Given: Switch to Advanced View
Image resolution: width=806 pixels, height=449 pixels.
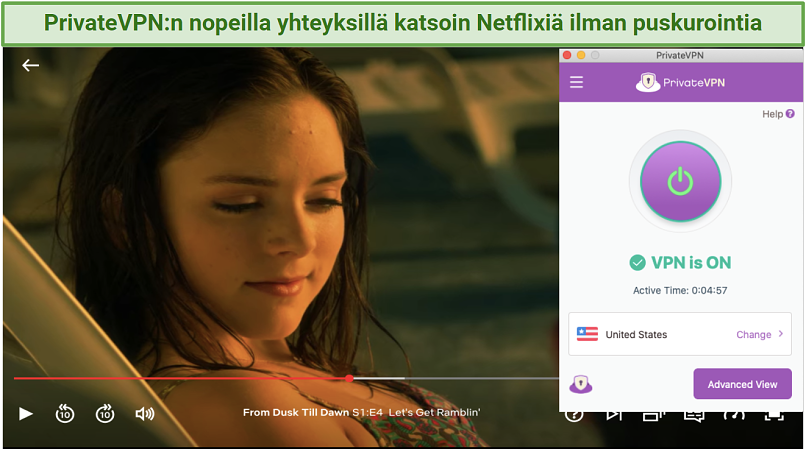Looking at the screenshot, I should click(742, 384).
